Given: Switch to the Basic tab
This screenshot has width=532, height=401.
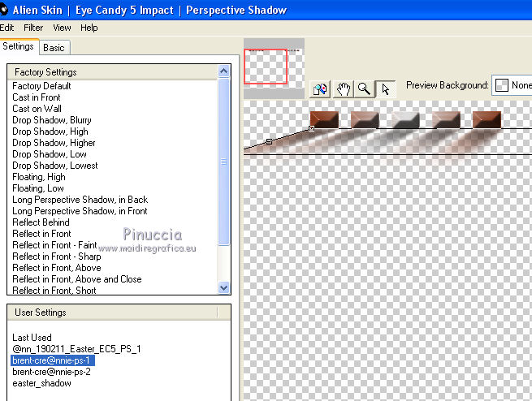Looking at the screenshot, I should pyautogui.click(x=54, y=48).
